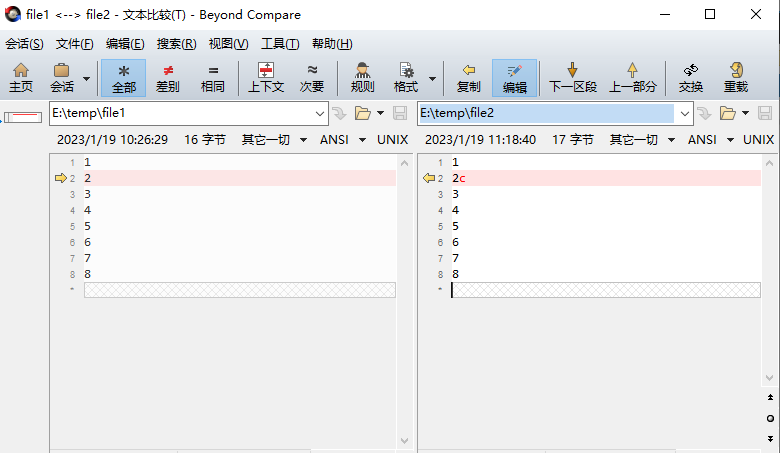
Task: Expand right file path dropdown
Action: pyautogui.click(x=684, y=114)
